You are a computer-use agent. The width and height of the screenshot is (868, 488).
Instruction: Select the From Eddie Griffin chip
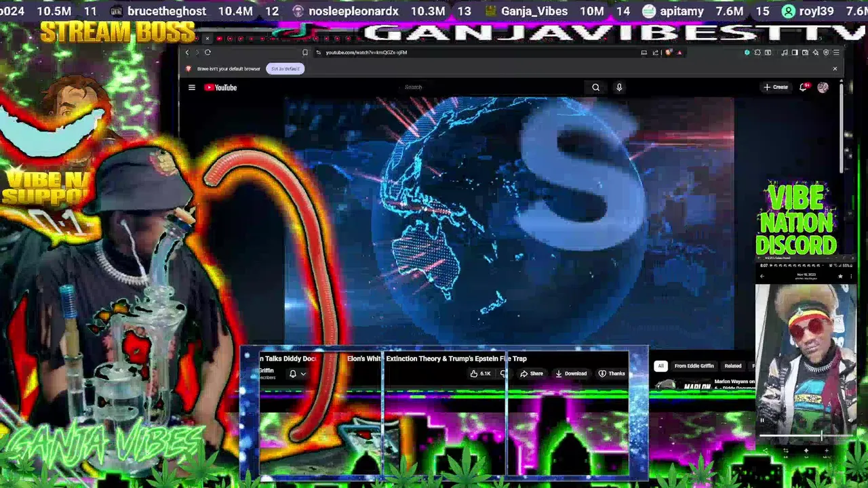pyautogui.click(x=694, y=366)
